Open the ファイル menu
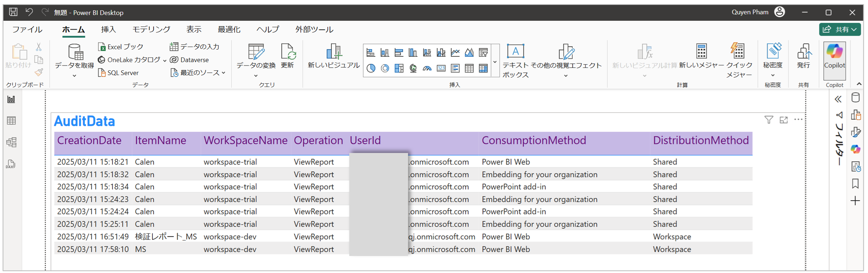Viewport: 868px width, 273px height. [27, 30]
